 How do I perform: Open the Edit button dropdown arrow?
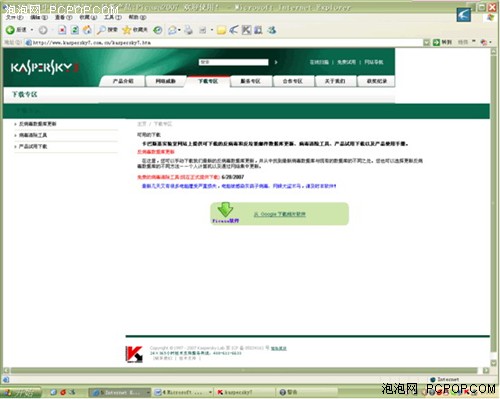click(x=212, y=30)
